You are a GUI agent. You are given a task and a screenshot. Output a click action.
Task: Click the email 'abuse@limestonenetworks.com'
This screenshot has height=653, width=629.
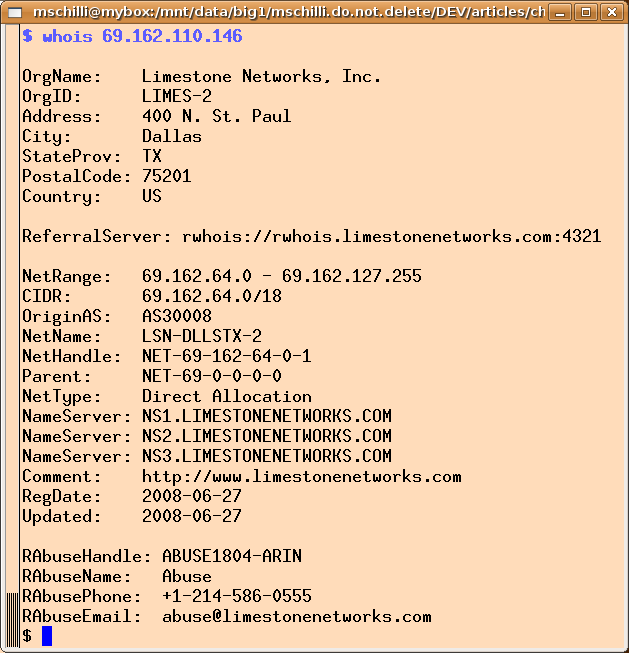pos(297,616)
